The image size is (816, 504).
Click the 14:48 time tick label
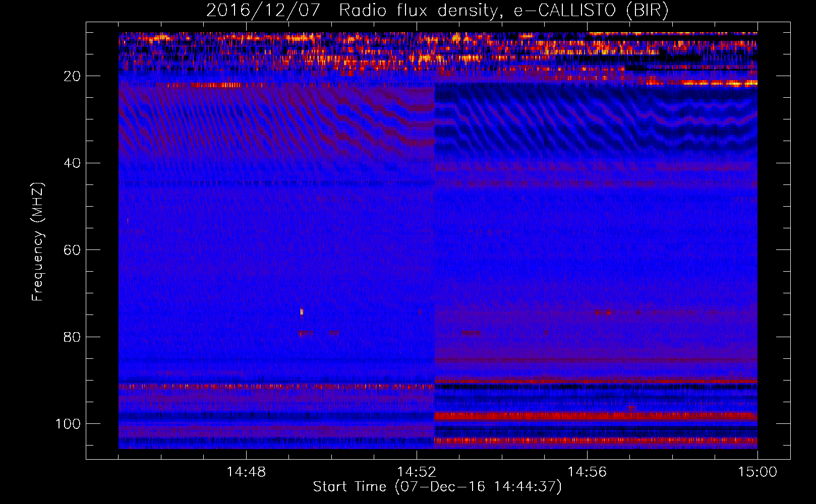[x=246, y=472]
